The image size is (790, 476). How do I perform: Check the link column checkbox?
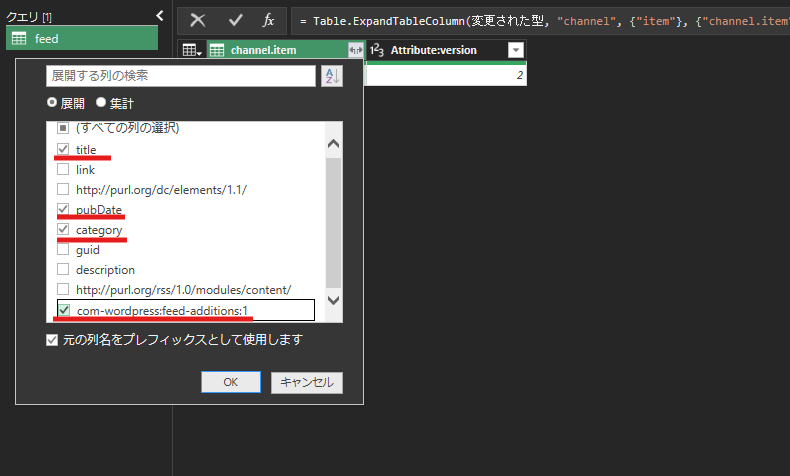63,170
